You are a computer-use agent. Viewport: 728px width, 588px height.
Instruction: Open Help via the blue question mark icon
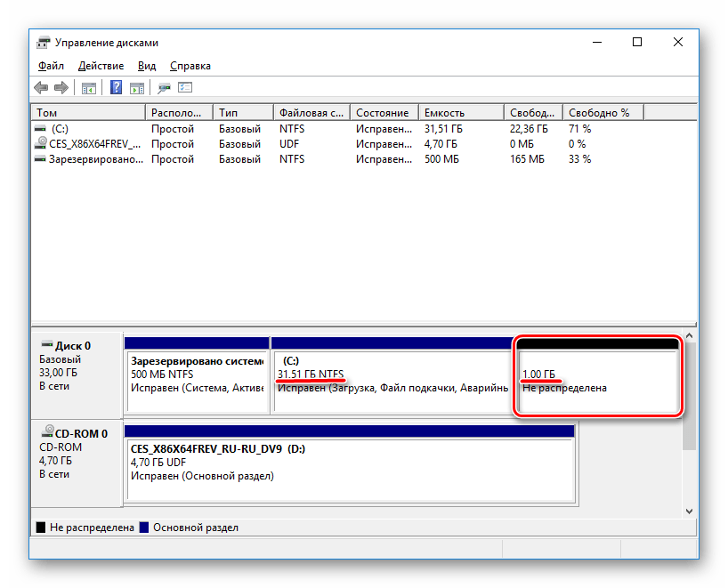tap(117, 87)
